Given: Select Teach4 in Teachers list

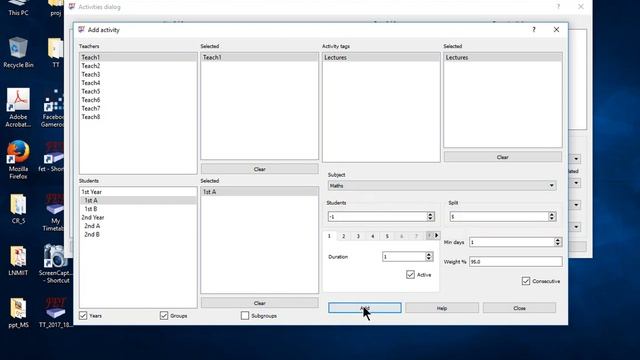Looking at the screenshot, I should [x=138, y=83].
